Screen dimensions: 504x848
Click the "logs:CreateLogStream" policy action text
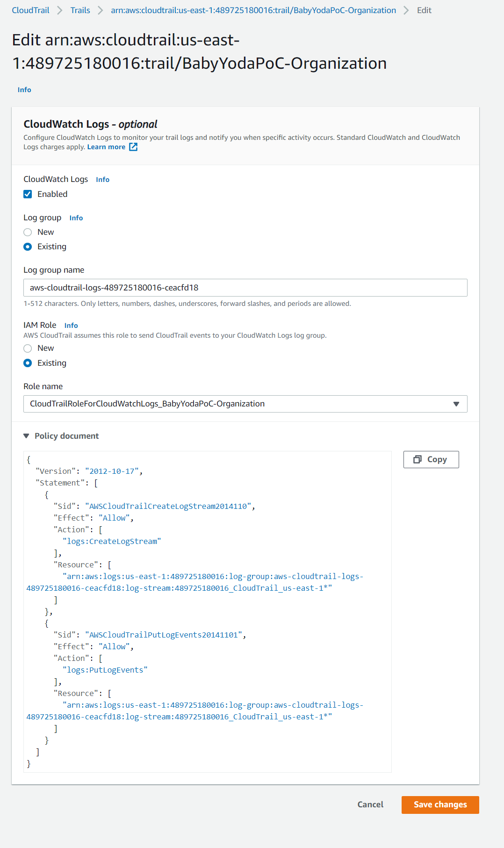(x=112, y=541)
